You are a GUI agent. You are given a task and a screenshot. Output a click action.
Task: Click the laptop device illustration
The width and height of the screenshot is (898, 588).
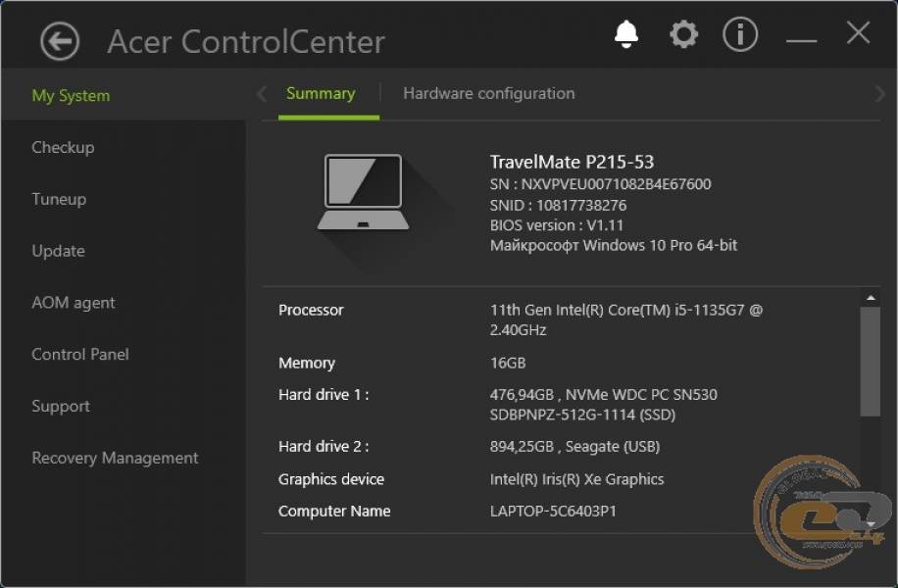click(363, 192)
